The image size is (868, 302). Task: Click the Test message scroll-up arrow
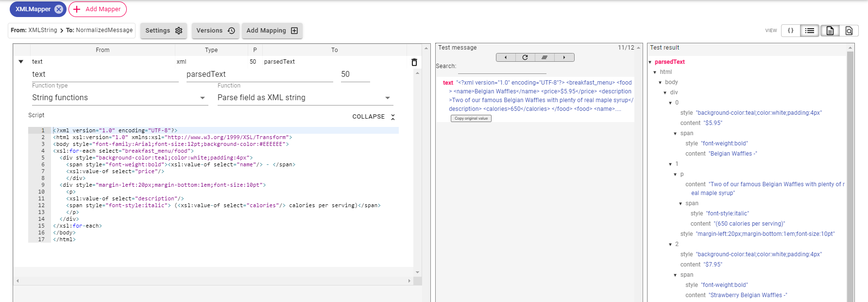coord(638,48)
